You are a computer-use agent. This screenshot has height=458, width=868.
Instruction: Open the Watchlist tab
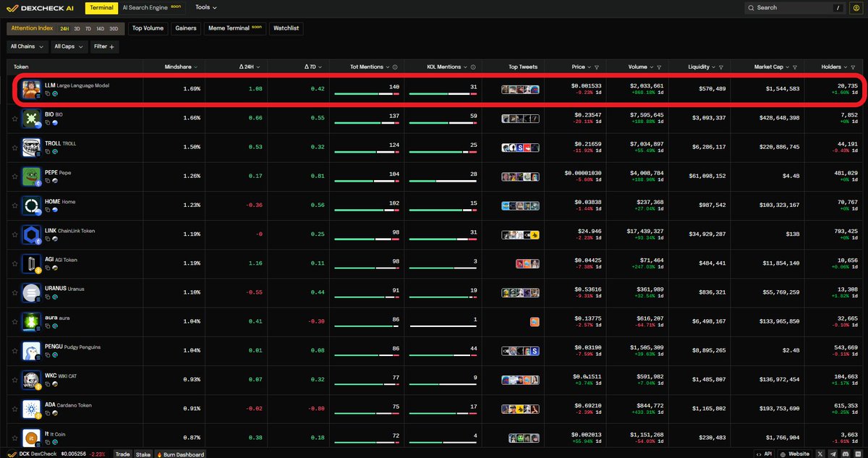click(286, 28)
